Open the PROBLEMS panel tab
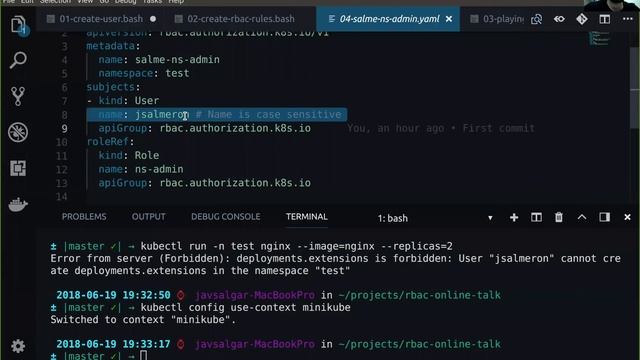The height and width of the screenshot is (360, 640). (84, 217)
